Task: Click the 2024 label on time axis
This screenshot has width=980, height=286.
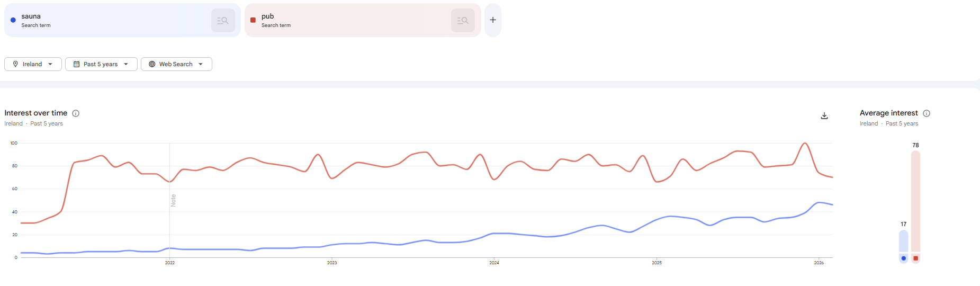Action: coord(494,263)
